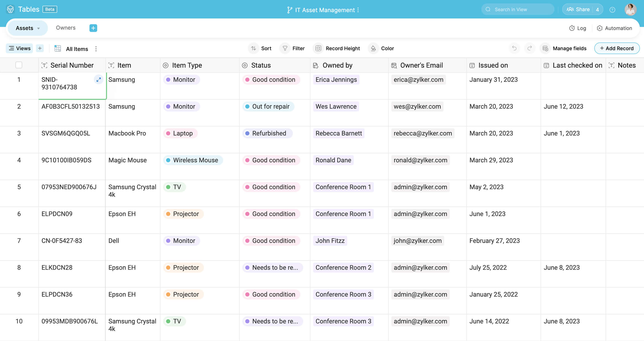Open the Sort options

(261, 48)
